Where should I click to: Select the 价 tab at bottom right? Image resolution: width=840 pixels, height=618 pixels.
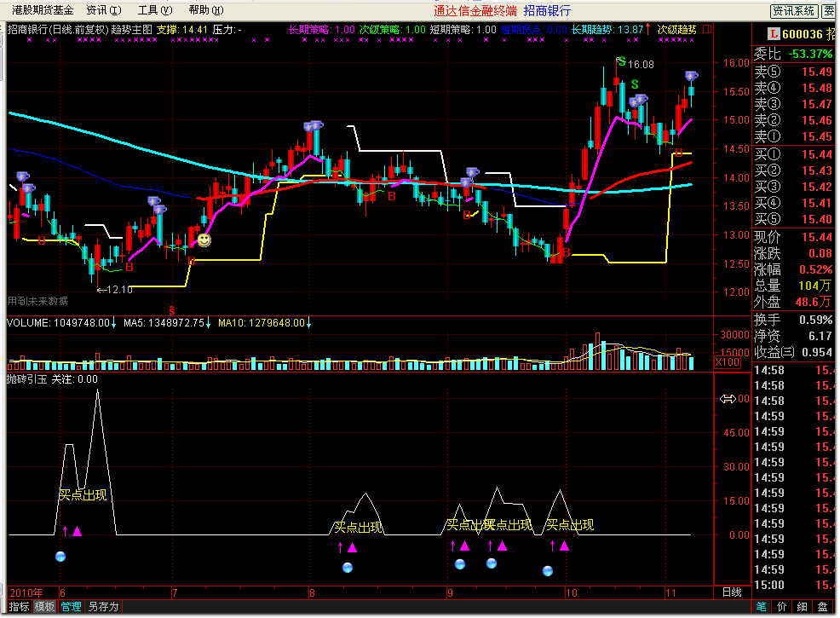pyautogui.click(x=781, y=606)
